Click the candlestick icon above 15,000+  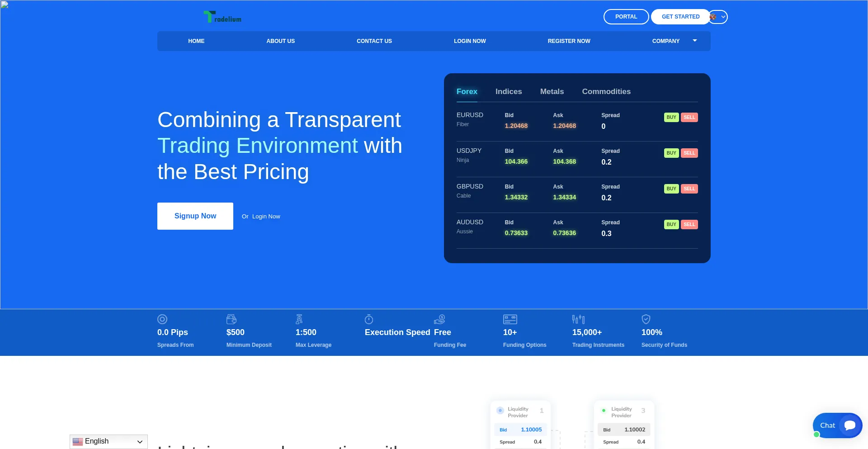click(x=578, y=319)
